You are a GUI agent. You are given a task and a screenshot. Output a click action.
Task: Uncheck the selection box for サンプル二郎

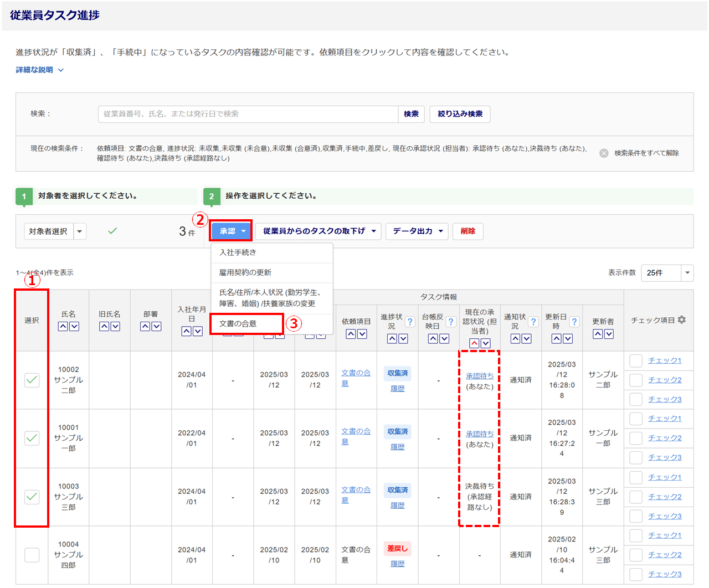pyautogui.click(x=32, y=380)
